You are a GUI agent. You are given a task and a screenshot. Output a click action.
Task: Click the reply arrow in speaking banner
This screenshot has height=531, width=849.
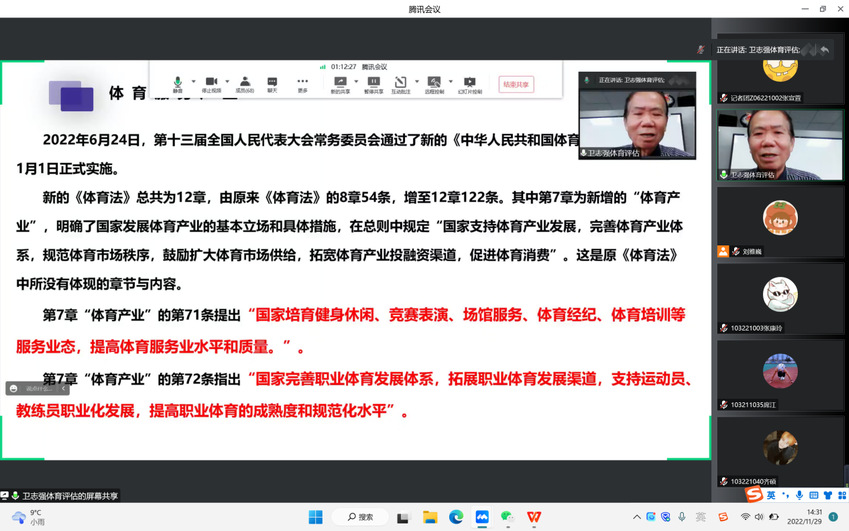coord(824,49)
